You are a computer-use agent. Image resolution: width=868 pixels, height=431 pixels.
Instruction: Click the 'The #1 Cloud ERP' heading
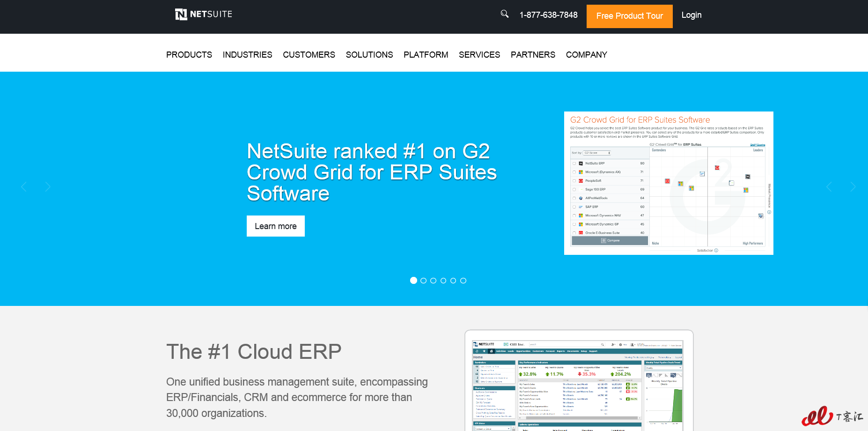tap(254, 352)
